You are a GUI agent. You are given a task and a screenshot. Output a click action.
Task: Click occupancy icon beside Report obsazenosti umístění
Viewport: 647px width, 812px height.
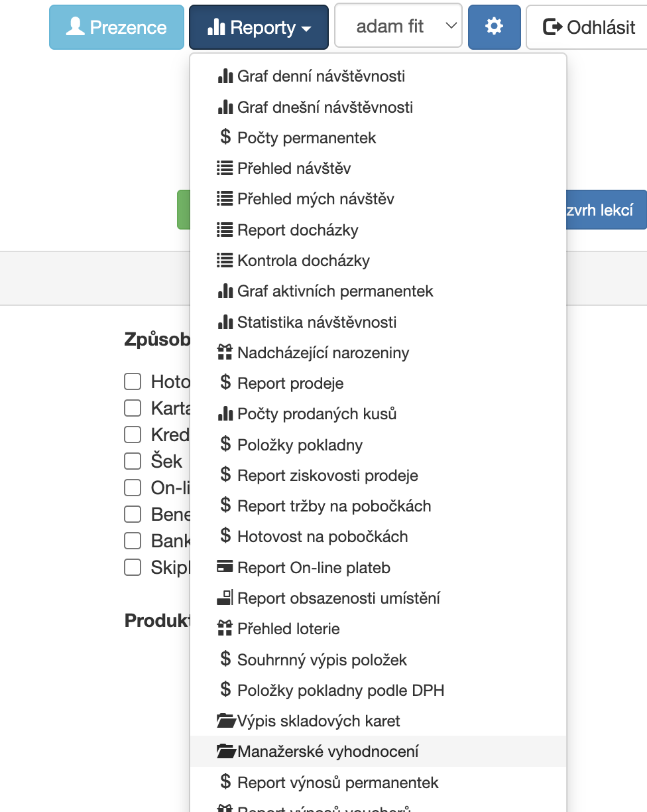tap(225, 598)
